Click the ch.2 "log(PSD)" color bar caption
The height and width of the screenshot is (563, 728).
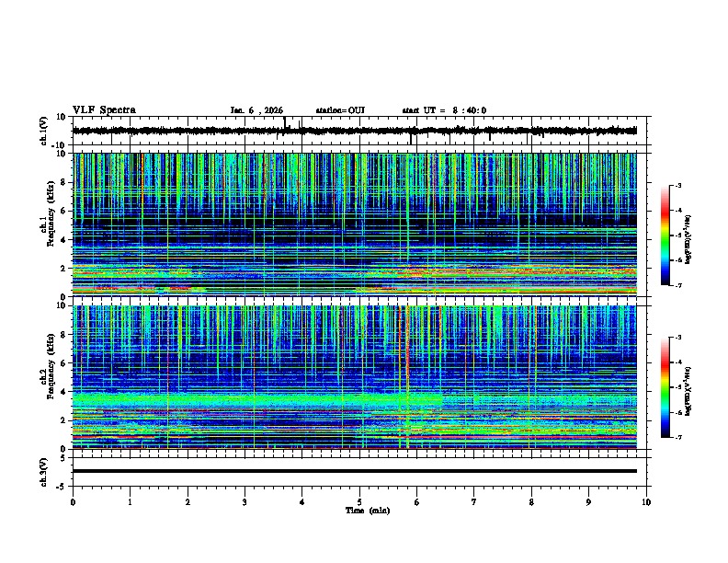click(x=688, y=391)
